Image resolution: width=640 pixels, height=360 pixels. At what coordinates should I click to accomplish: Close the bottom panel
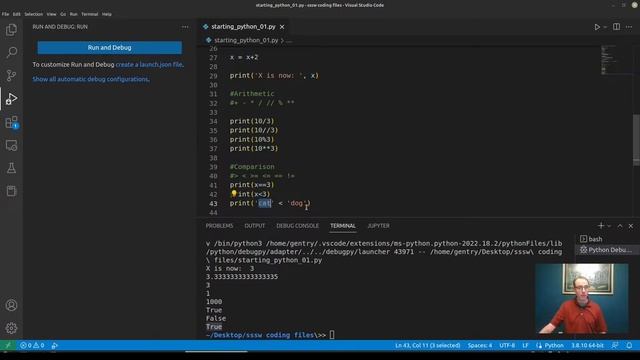coord(631,226)
